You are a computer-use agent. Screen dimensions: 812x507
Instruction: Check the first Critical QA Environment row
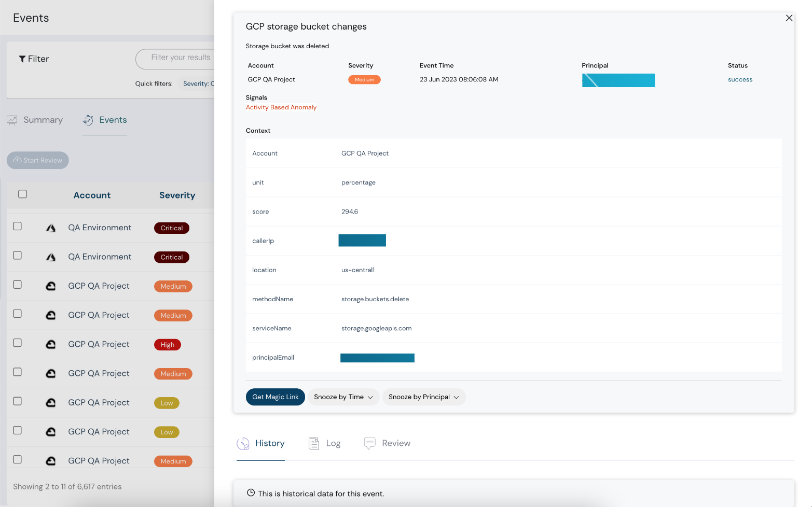(x=17, y=226)
